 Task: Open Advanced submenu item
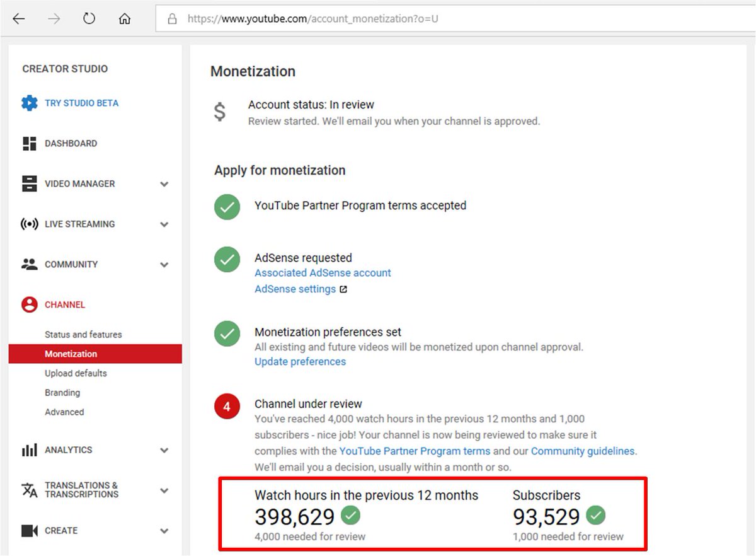(x=64, y=412)
